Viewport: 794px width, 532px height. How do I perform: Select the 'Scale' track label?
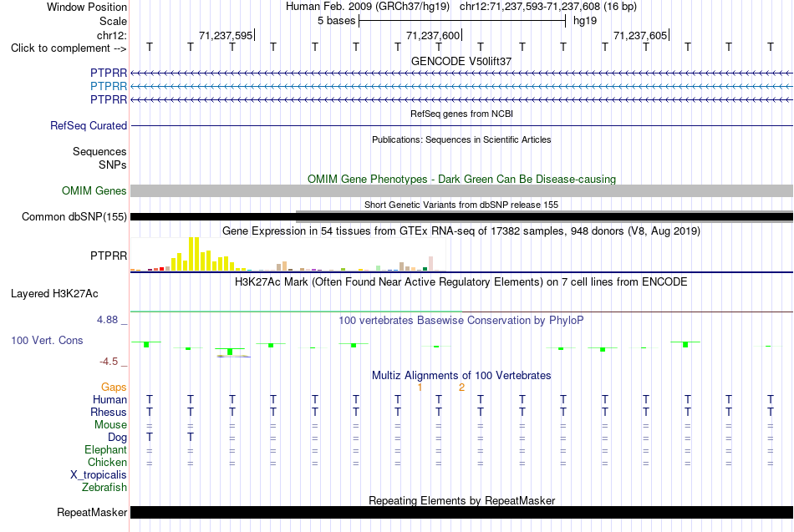pos(113,21)
